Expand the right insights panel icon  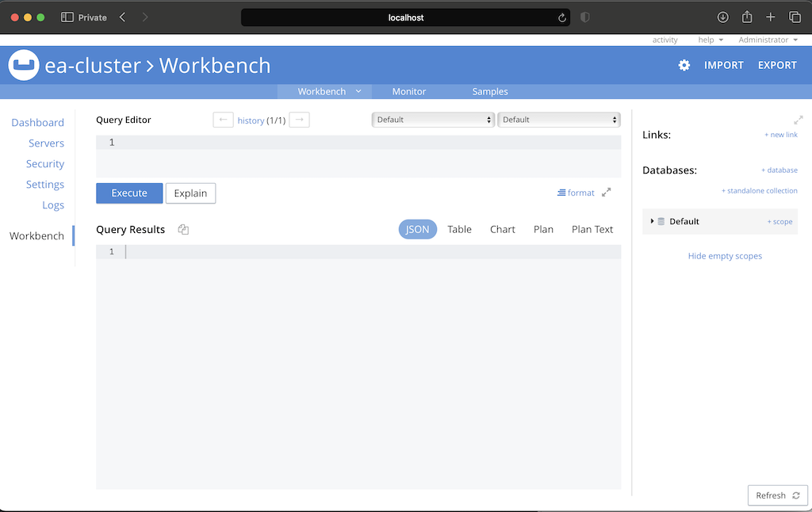coord(798,120)
